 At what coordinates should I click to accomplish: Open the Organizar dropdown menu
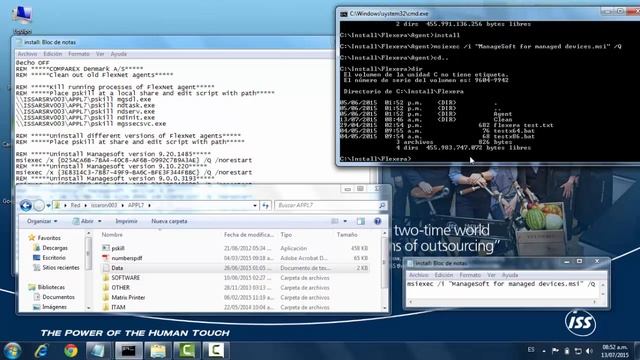pyautogui.click(x=42, y=221)
